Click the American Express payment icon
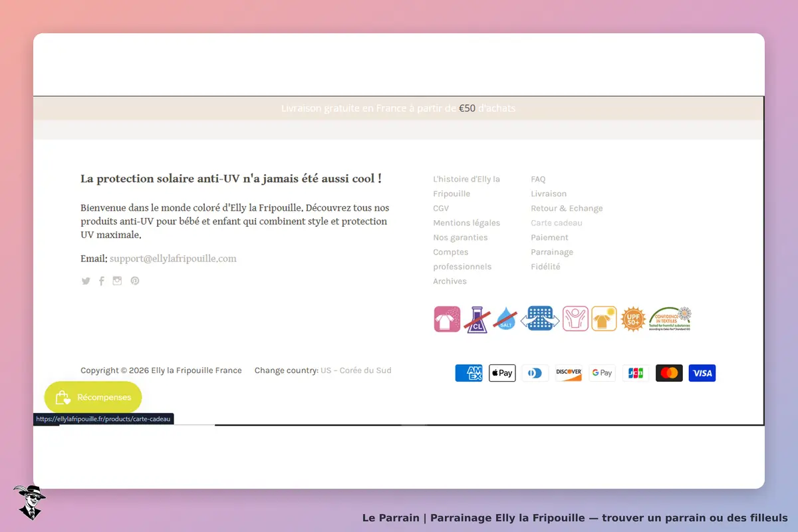 [x=469, y=373]
